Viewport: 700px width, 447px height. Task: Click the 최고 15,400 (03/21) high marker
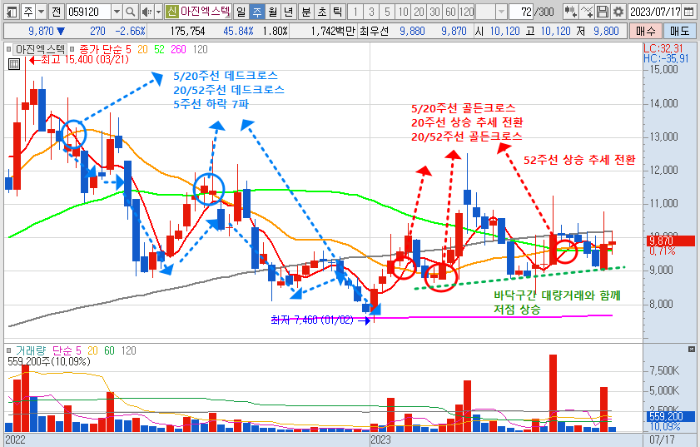tap(79, 59)
